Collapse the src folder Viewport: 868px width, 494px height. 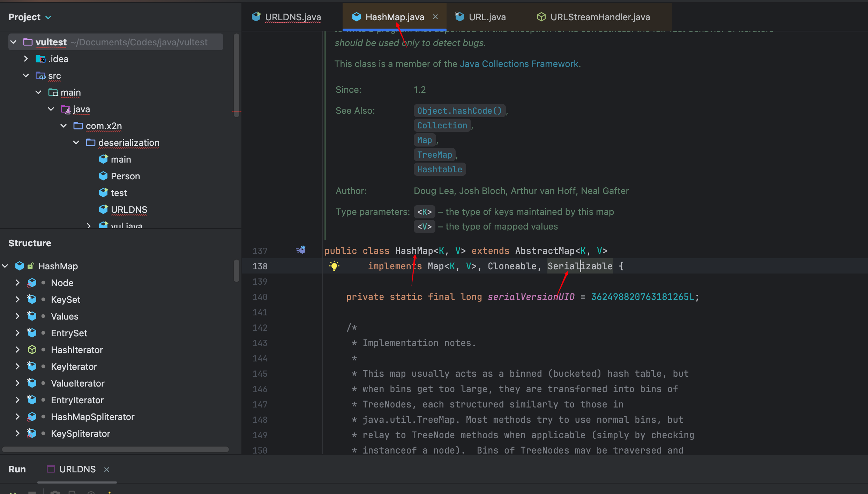[x=26, y=75]
